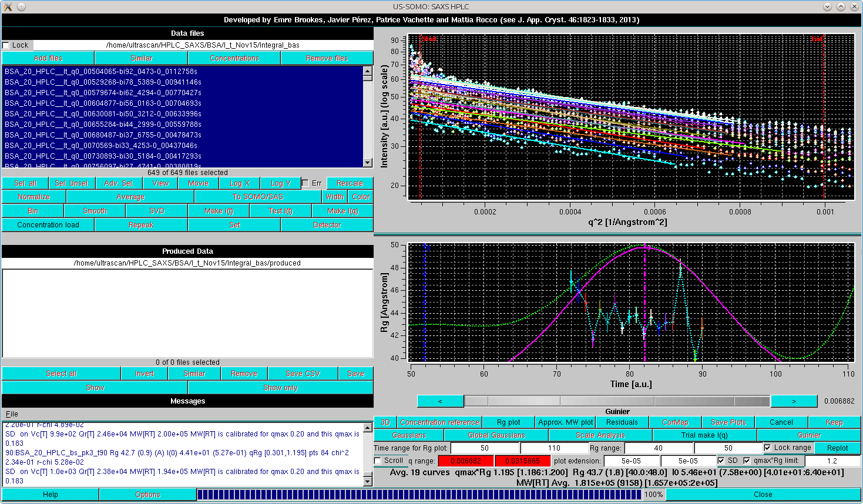Open the Rg plot
The image size is (863, 504).
[509, 422]
